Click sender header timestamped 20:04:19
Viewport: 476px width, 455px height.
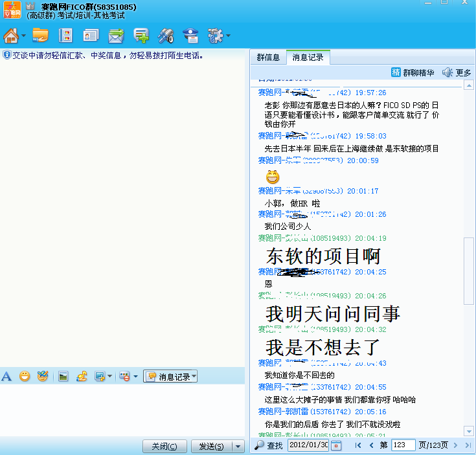322,238
